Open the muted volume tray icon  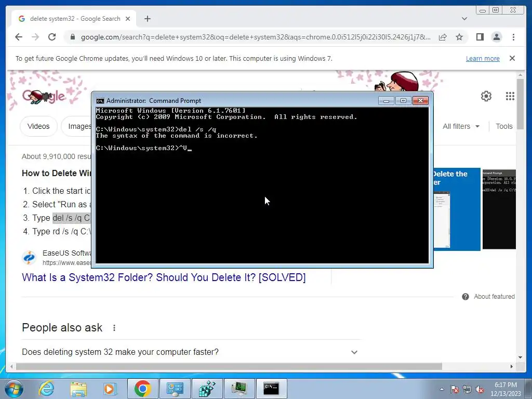pos(480,389)
